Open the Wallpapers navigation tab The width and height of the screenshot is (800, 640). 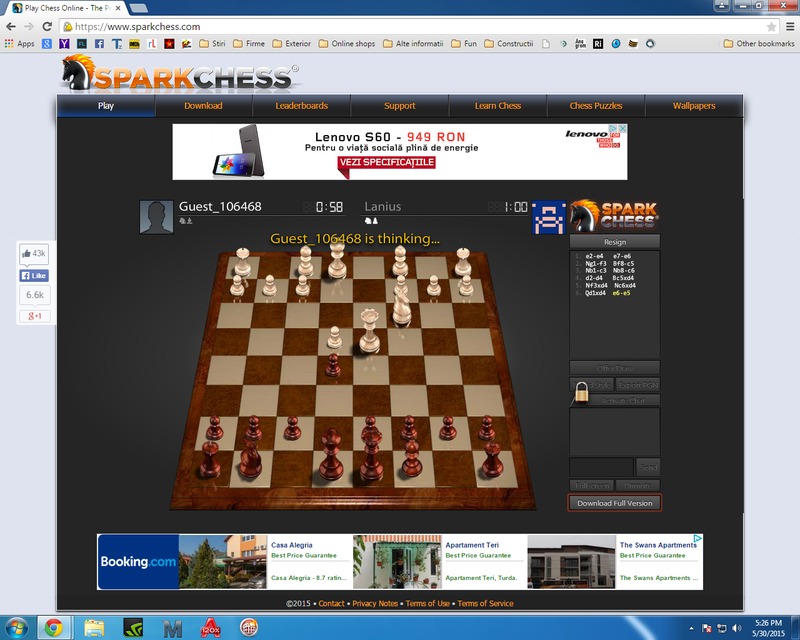coord(694,106)
